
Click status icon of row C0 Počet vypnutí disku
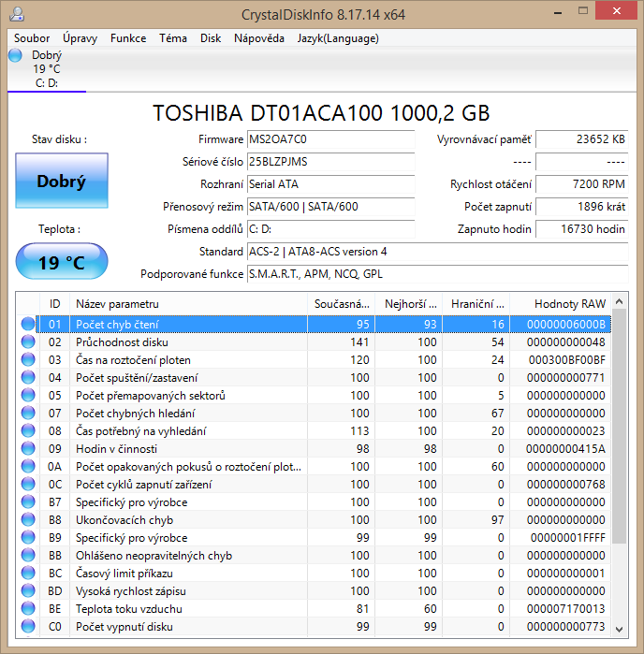click(28, 627)
